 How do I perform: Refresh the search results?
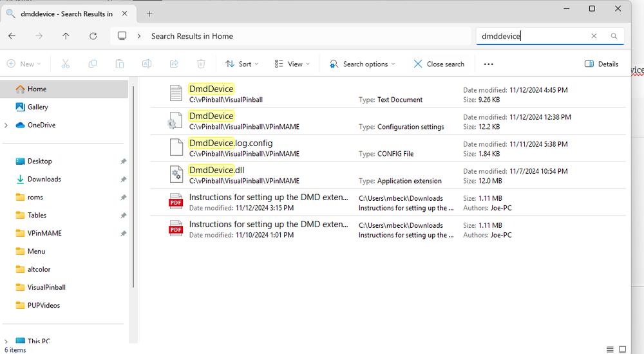[x=93, y=36]
